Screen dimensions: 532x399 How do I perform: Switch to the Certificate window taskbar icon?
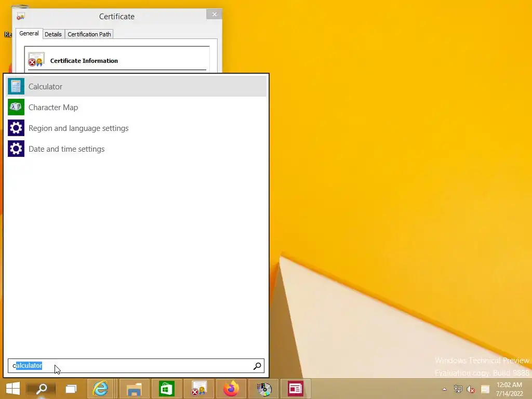coord(199,389)
